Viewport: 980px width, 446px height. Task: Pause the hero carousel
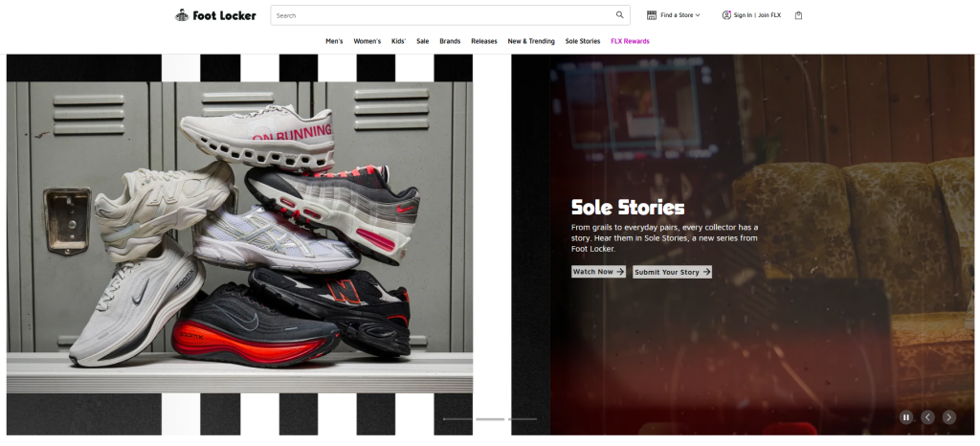click(906, 417)
